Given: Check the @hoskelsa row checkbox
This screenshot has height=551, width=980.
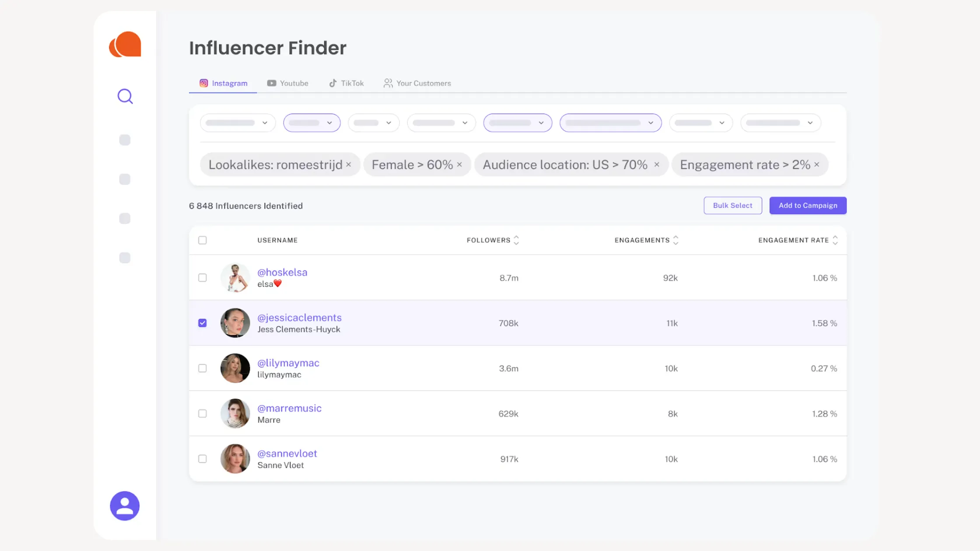Looking at the screenshot, I should (x=203, y=278).
